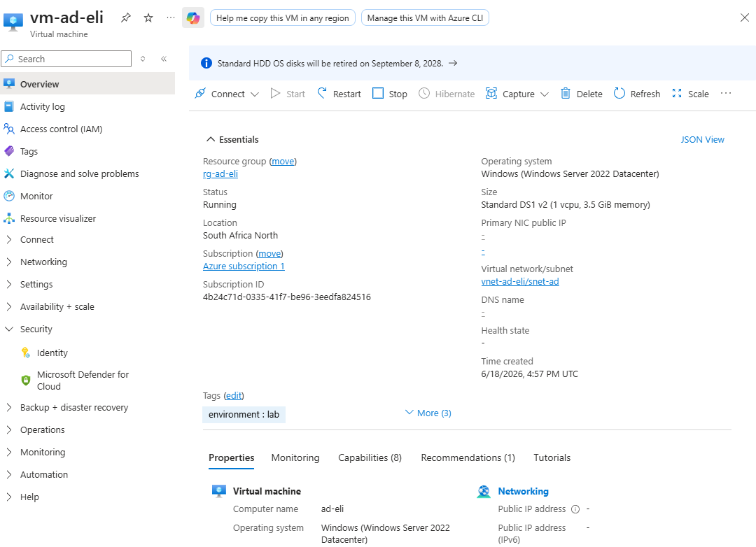The height and width of the screenshot is (547, 756).
Task: Switch to Recommendations (1) tab
Action: (x=468, y=458)
